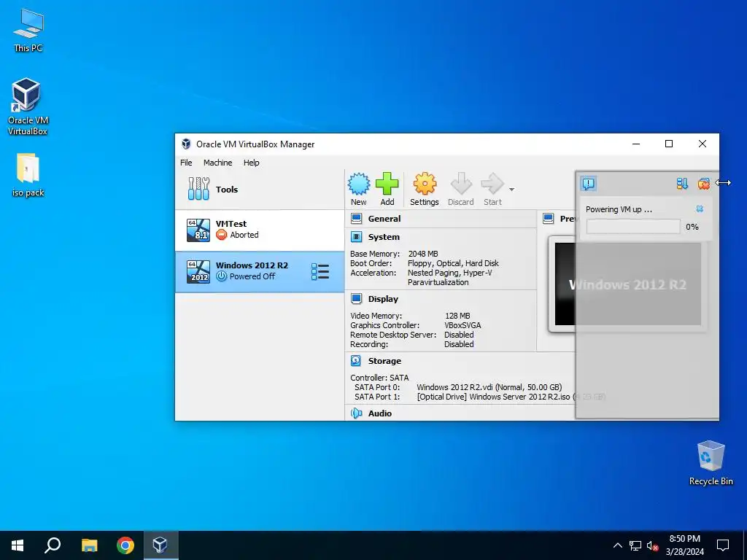Click the remove finished notifications icon
The height and width of the screenshot is (560, 747).
pyautogui.click(x=703, y=183)
